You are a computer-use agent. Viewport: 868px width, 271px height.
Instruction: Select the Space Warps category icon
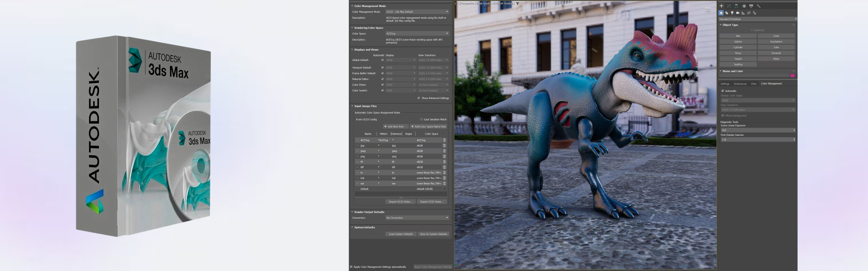click(x=749, y=13)
